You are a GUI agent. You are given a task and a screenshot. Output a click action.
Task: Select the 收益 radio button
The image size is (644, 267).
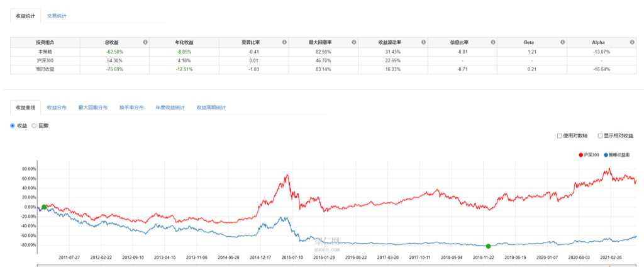click(x=13, y=126)
